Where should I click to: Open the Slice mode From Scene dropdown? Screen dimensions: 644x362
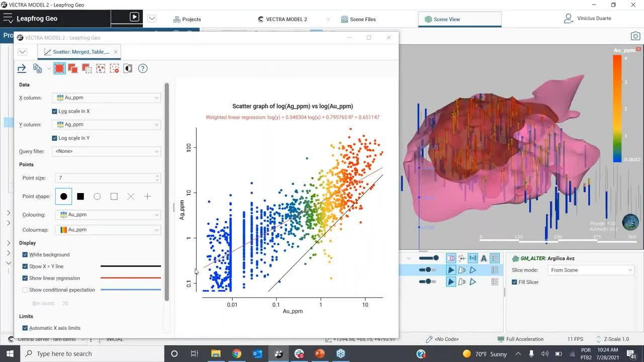591,270
